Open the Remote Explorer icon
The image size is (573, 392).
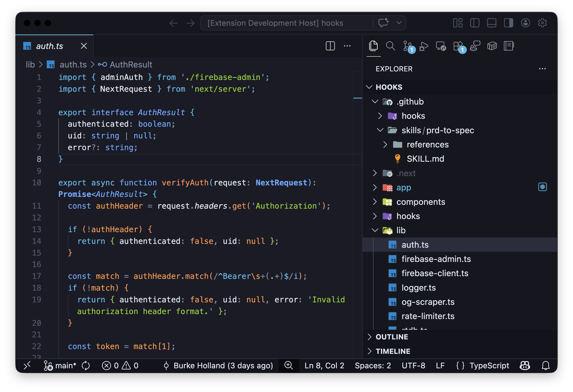441,46
